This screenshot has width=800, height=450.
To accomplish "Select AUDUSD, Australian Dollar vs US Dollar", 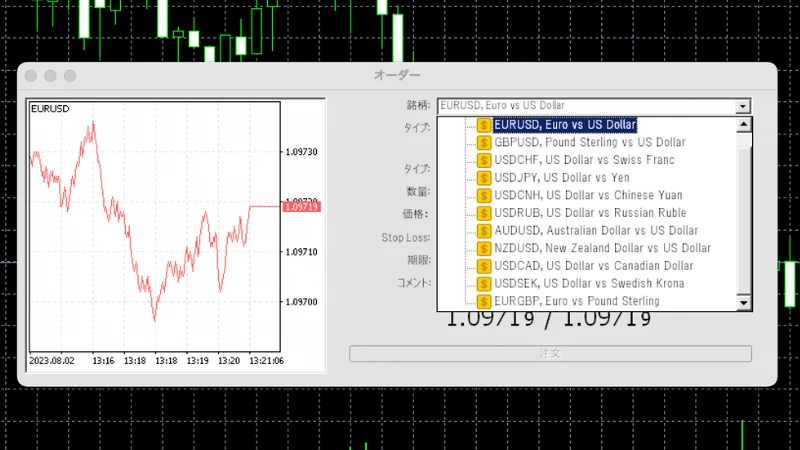I will 596,231.
